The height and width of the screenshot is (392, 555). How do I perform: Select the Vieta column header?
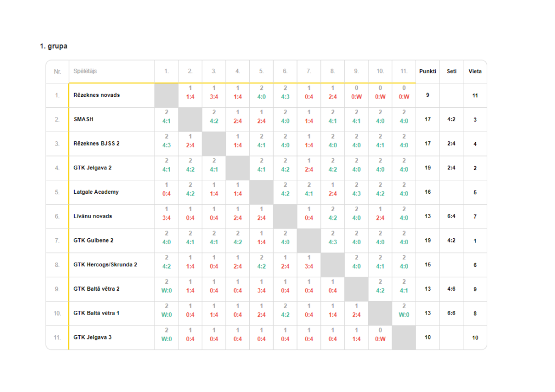[x=475, y=71]
